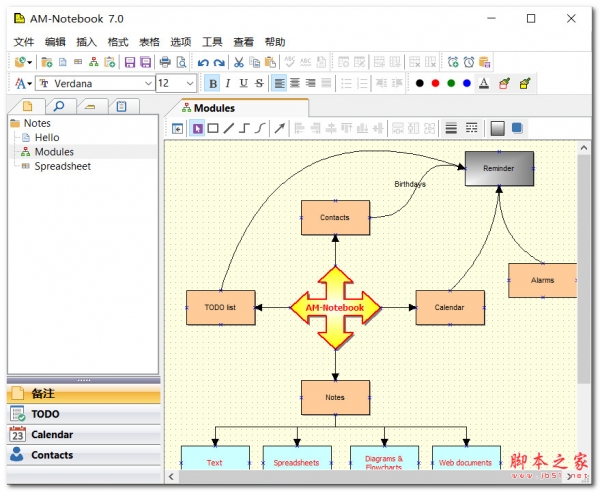Select the straight line tool
Image resolution: width=600 pixels, height=492 pixels.
pos(229,129)
